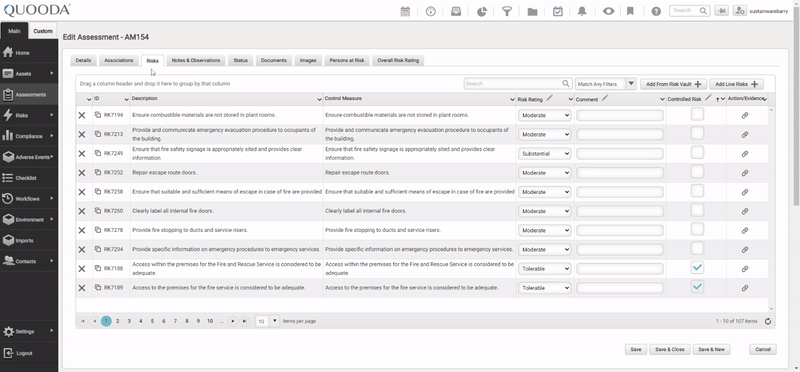Tick Controlled Risk checkbox for RK7213
Screen dimensions: 800x372
point(697,133)
